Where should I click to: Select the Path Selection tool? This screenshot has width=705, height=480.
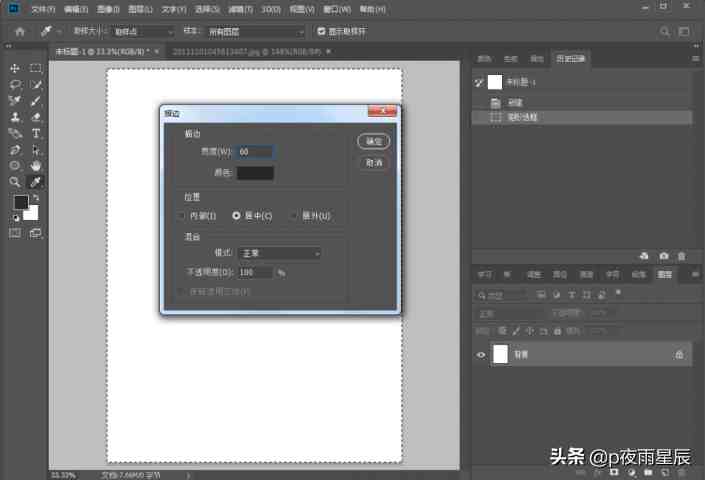(36, 149)
